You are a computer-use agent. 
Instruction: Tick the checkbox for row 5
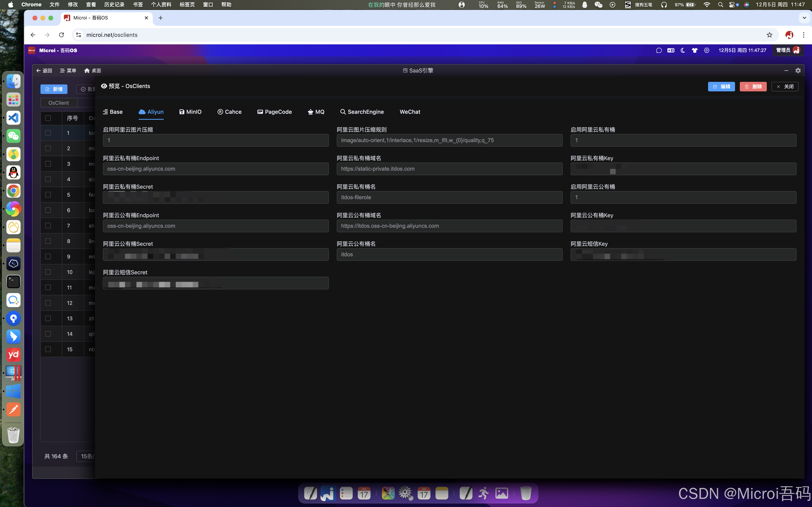[48, 194]
